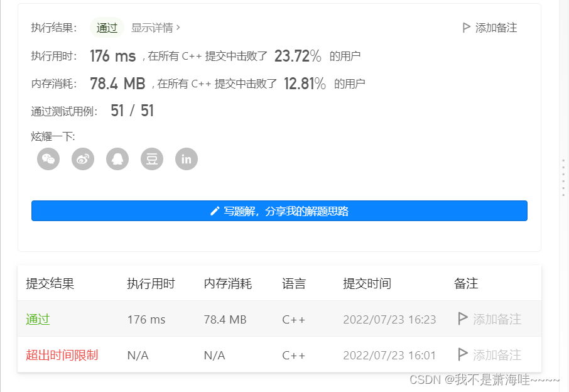The width and height of the screenshot is (569, 392).
Task: Click the 写题解 share solution button
Action: (279, 211)
